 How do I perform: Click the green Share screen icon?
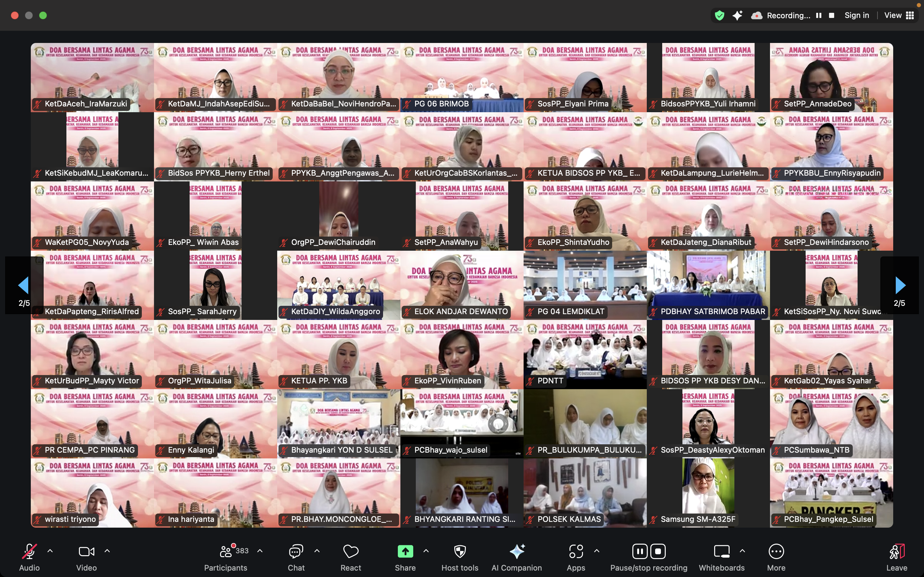pyautogui.click(x=405, y=552)
